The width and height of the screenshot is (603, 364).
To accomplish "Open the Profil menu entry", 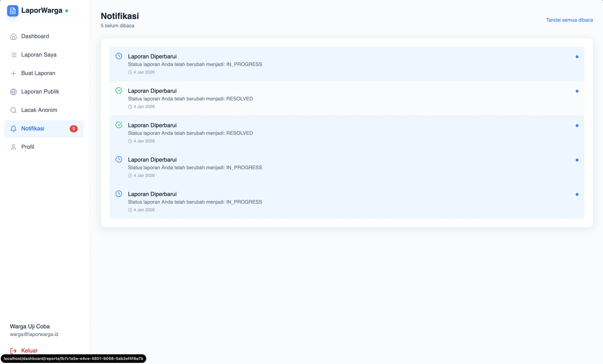I will click(28, 147).
